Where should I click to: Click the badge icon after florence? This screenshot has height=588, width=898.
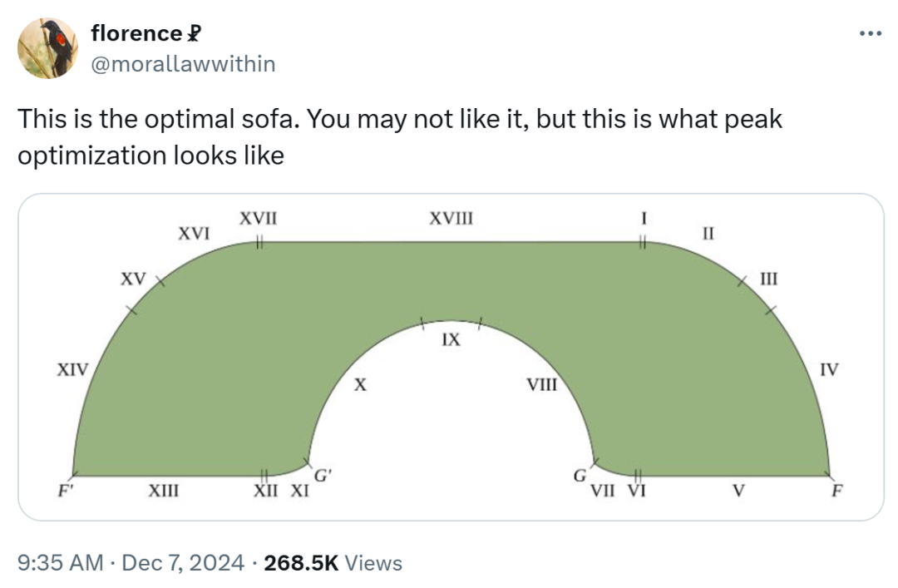click(x=194, y=34)
